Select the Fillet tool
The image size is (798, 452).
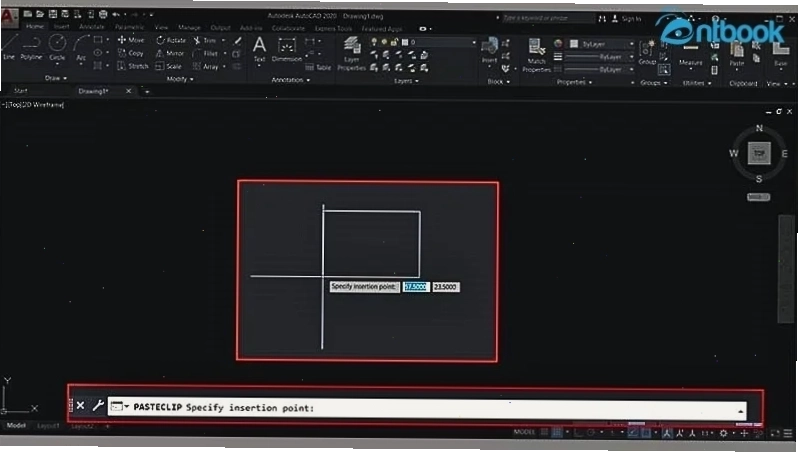[205, 53]
